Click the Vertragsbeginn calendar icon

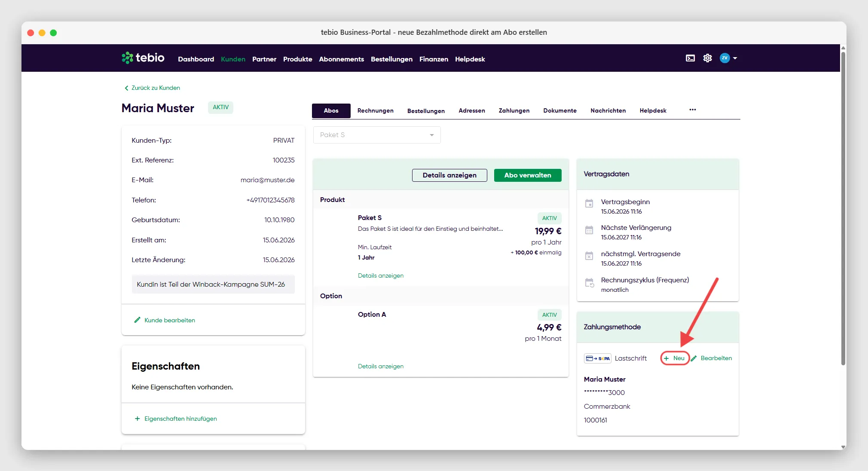(589, 203)
